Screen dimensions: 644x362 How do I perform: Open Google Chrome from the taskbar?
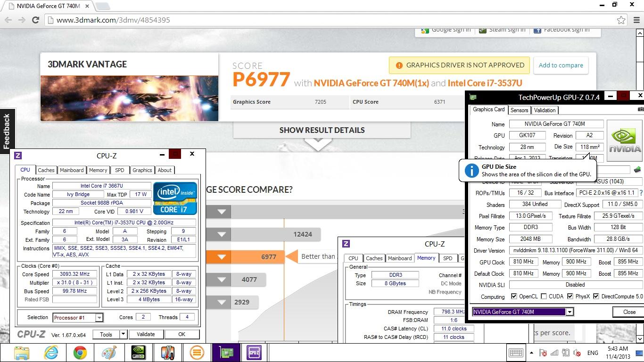tap(80, 353)
